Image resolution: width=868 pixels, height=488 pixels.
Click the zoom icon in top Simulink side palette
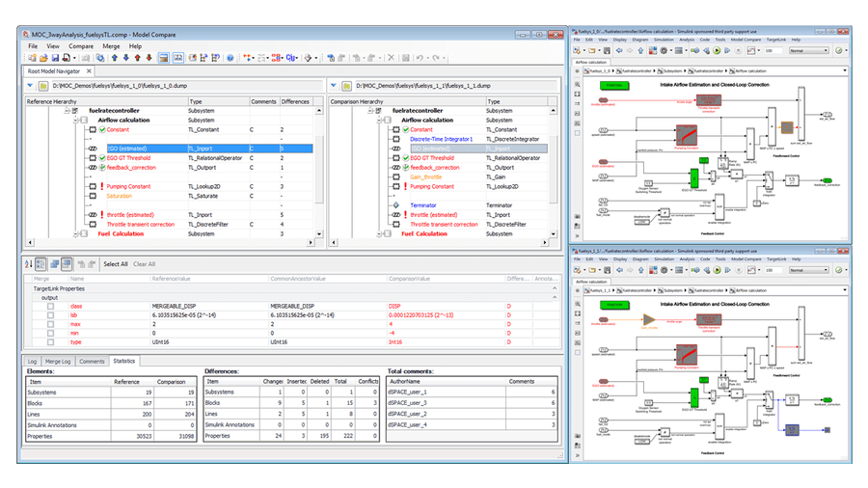pyautogui.click(x=578, y=85)
